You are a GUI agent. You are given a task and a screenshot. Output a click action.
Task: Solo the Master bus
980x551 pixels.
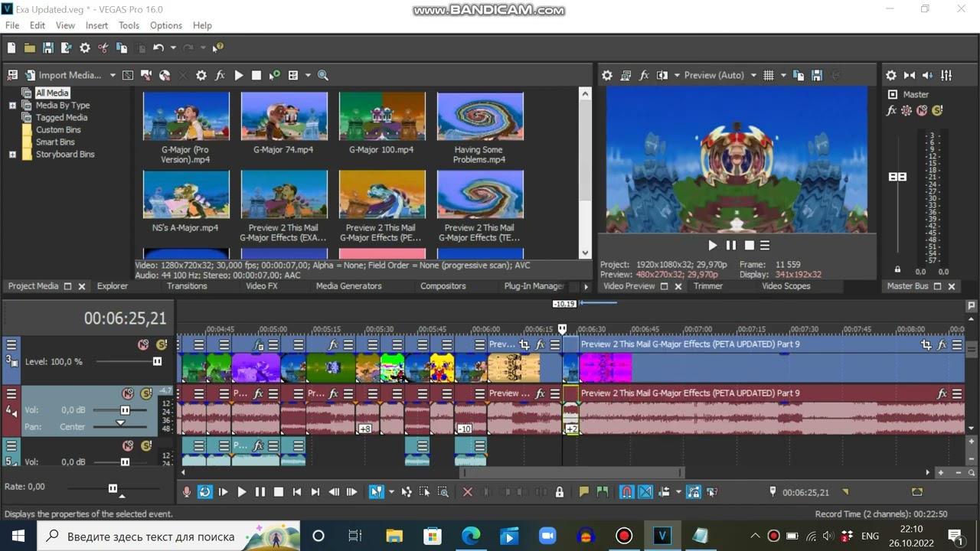[x=937, y=110]
